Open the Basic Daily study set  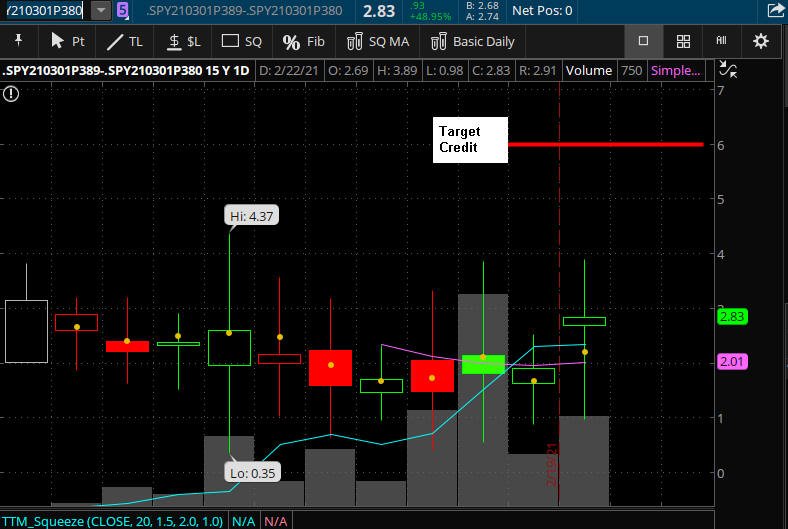[x=472, y=41]
